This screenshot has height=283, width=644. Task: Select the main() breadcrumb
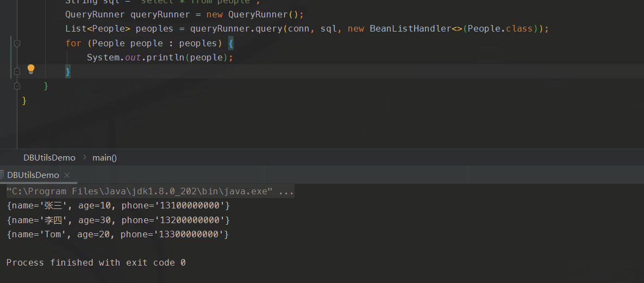[x=104, y=157]
